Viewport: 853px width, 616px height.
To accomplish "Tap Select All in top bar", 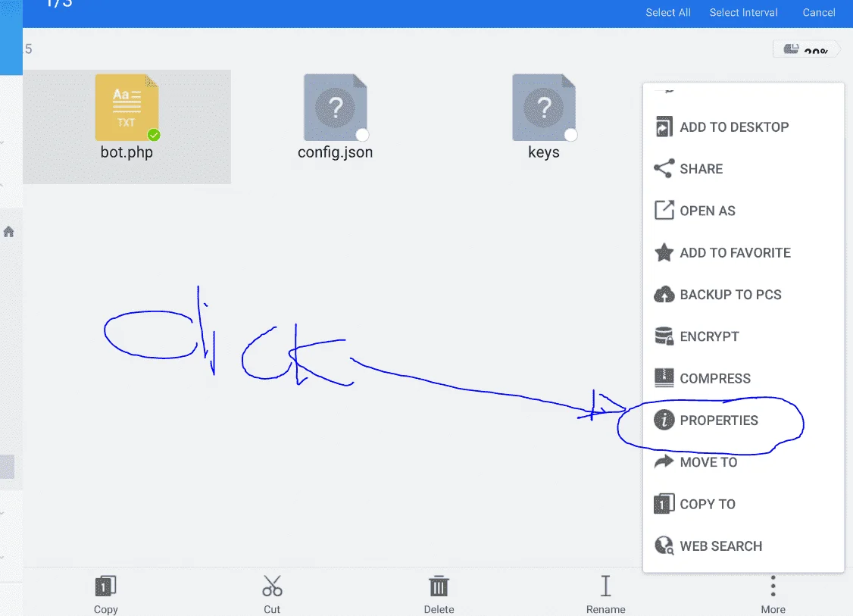I will pos(668,13).
